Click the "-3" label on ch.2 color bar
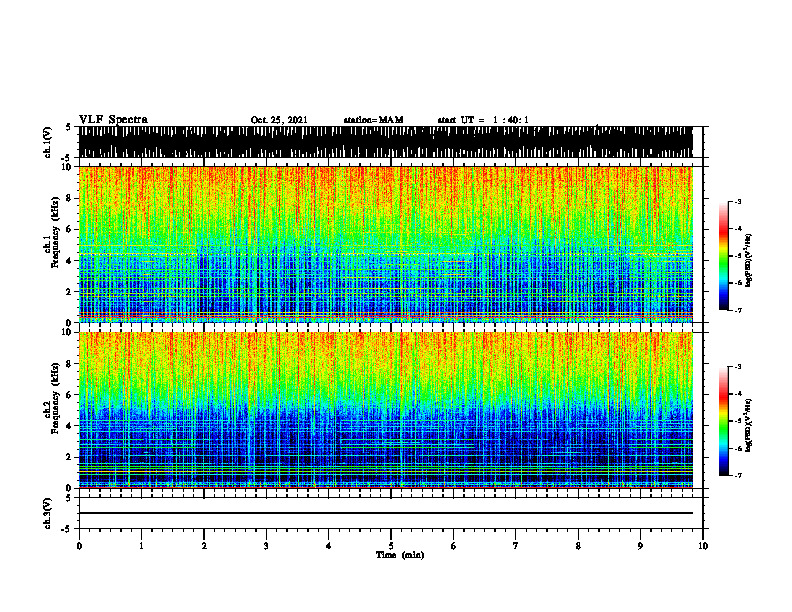This screenshot has height=612, width=792. [737, 367]
